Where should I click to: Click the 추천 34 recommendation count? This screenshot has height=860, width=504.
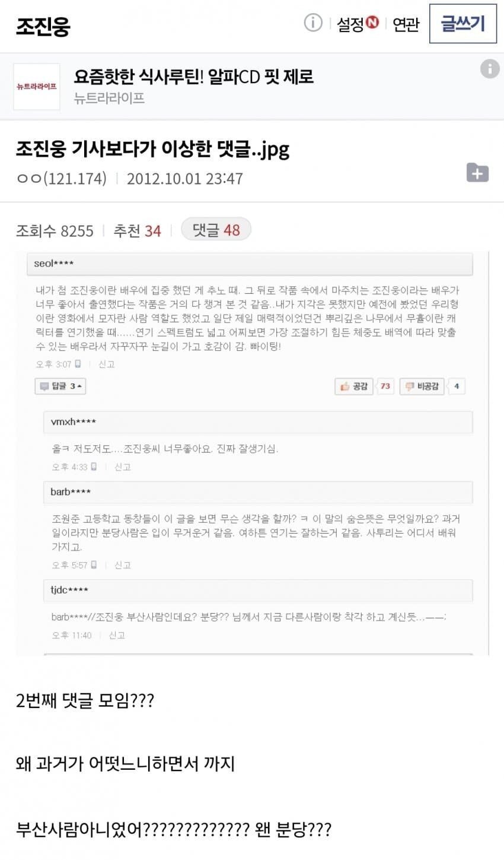point(137,231)
